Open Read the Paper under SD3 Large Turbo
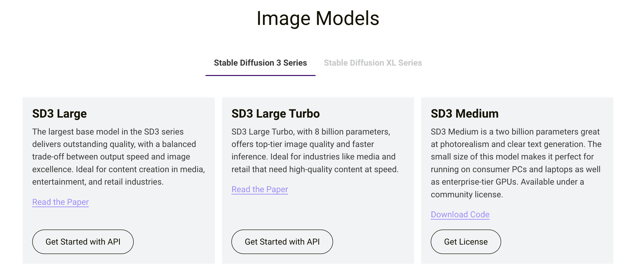 259,189
